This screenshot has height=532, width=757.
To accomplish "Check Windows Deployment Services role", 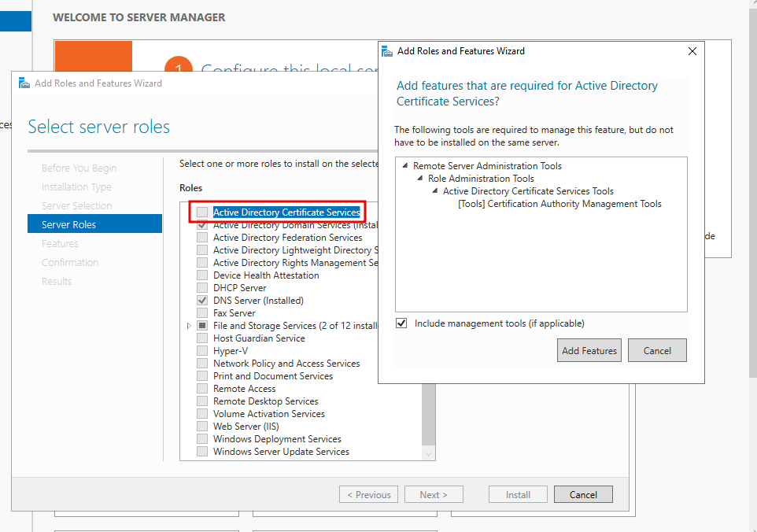I will pos(202,439).
